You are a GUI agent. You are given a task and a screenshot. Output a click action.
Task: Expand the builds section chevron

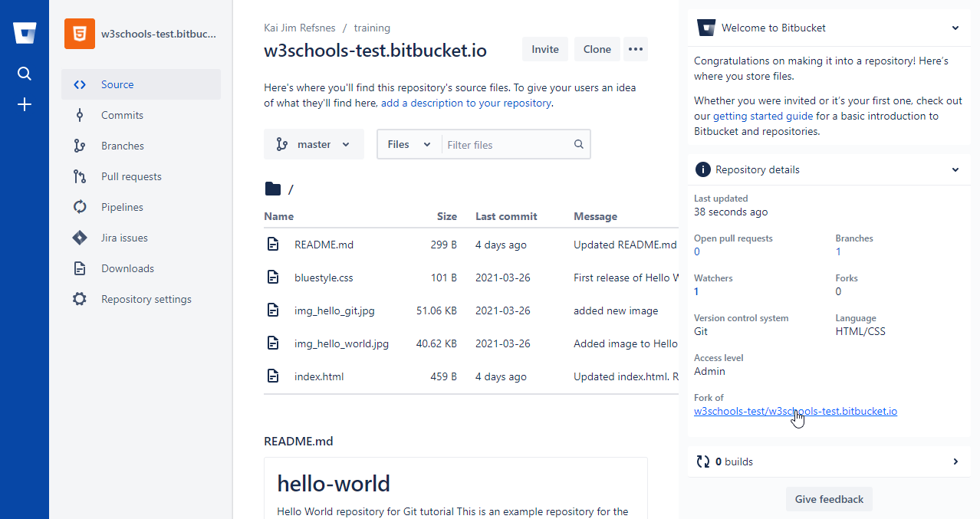click(x=955, y=462)
